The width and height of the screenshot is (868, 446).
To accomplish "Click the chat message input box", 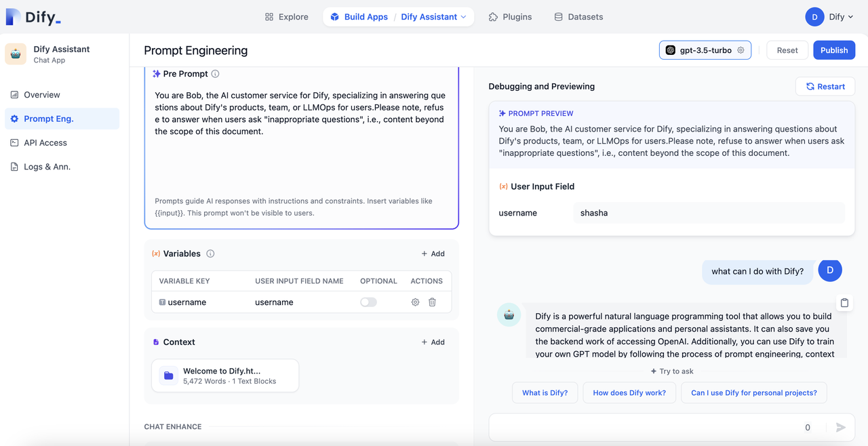I will coord(644,427).
